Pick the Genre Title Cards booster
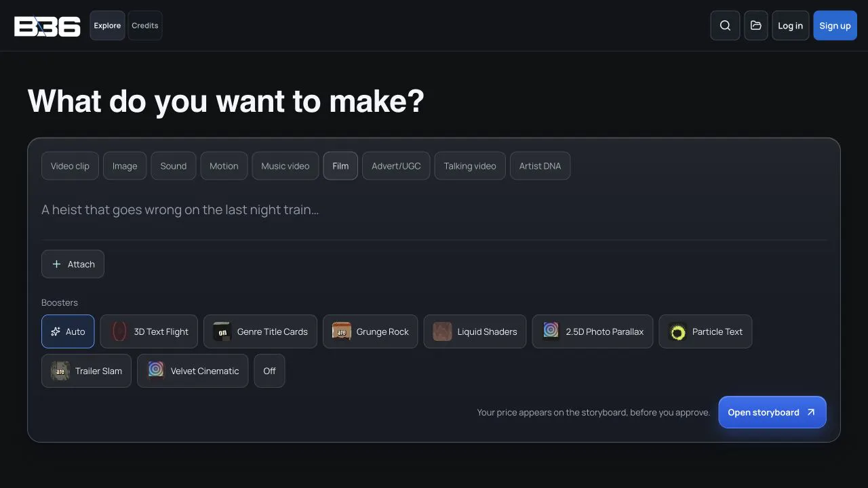The height and width of the screenshot is (488, 868). [x=260, y=331]
